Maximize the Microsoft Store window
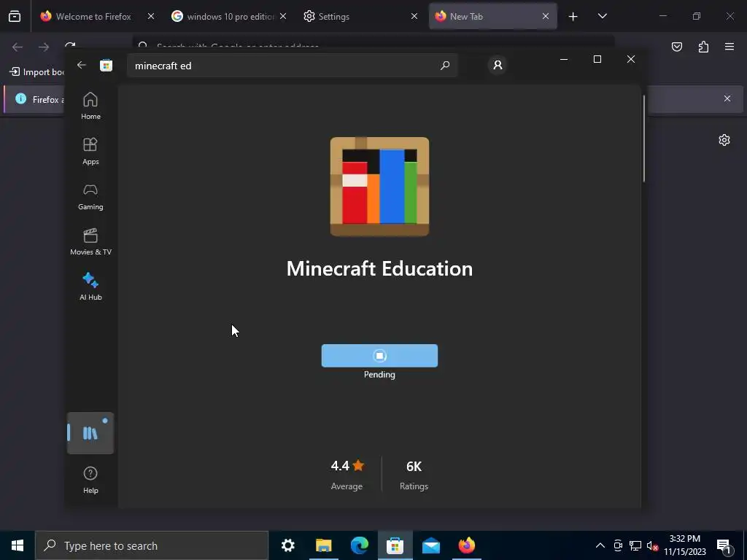 (x=597, y=59)
